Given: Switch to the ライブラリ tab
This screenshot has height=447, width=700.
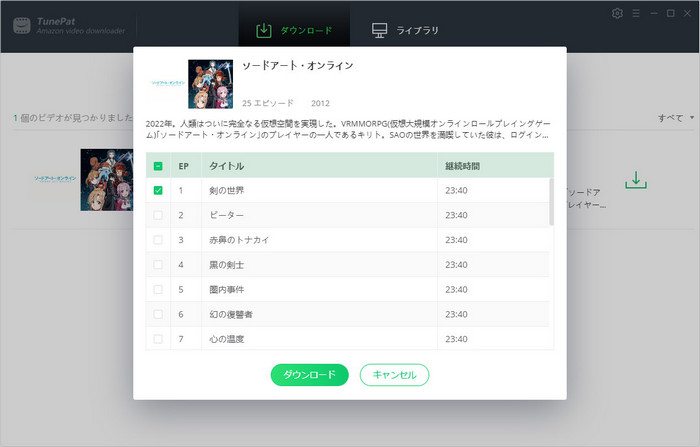Looking at the screenshot, I should 405,30.
